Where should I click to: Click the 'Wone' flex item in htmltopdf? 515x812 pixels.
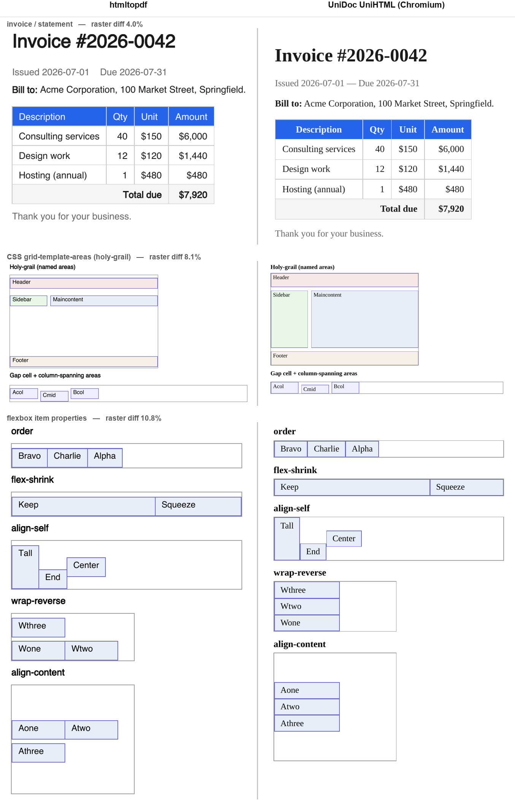point(38,651)
